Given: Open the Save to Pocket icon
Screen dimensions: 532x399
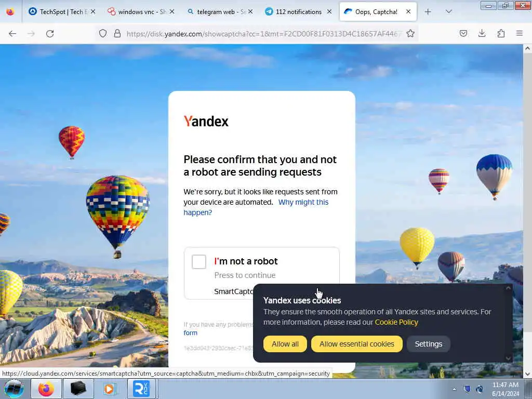Looking at the screenshot, I should [463, 33].
